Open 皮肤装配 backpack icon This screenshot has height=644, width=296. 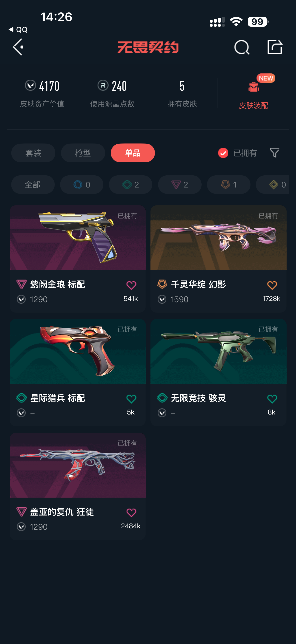(254, 87)
